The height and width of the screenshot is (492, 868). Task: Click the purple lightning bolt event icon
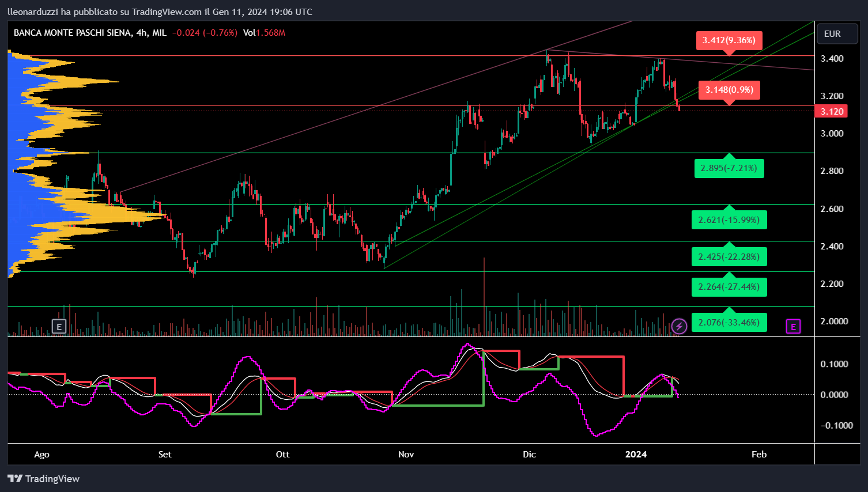pyautogui.click(x=680, y=327)
